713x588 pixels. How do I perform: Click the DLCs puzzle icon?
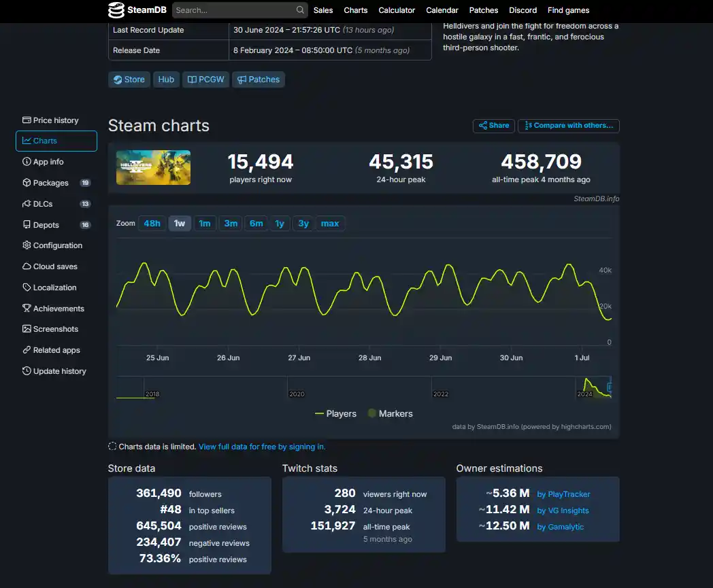[x=27, y=203]
